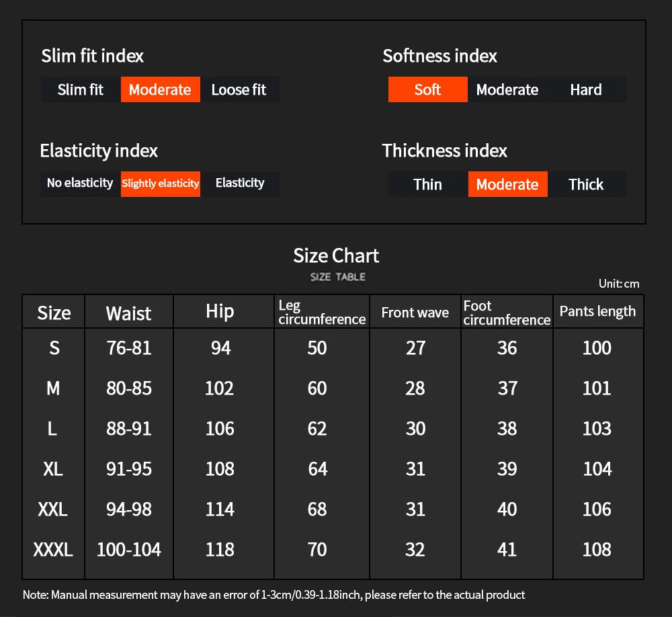Choose Loose fit in Slim fit index

pyautogui.click(x=239, y=89)
